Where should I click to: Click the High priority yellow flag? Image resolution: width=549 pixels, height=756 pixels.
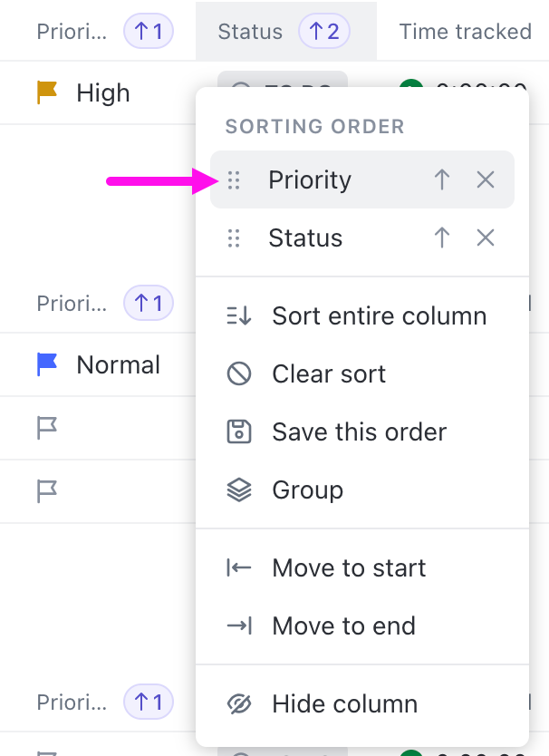click(47, 92)
